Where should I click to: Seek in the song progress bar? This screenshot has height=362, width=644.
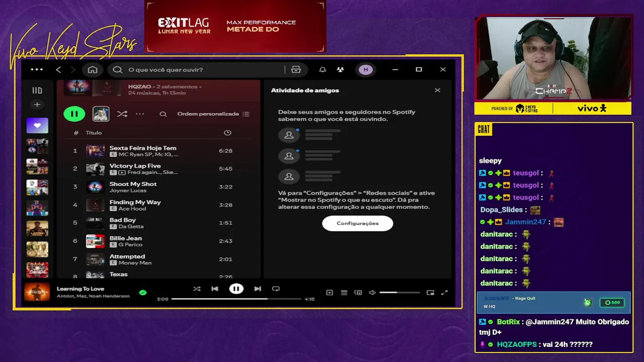[x=236, y=299]
